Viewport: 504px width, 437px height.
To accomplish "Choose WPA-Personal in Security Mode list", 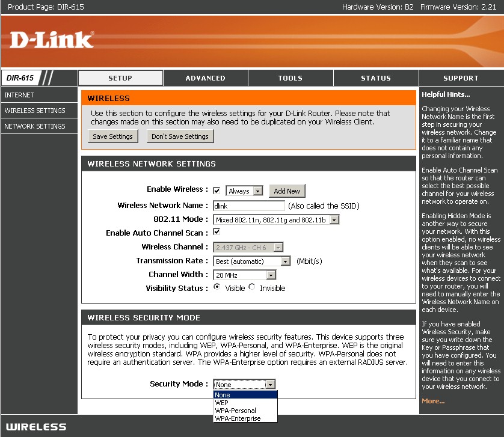I will [x=245, y=411].
